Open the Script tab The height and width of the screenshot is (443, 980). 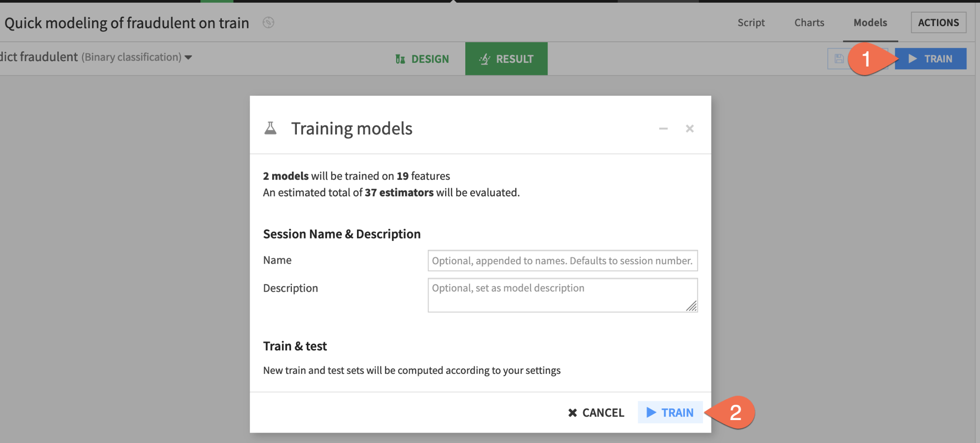(x=750, y=22)
